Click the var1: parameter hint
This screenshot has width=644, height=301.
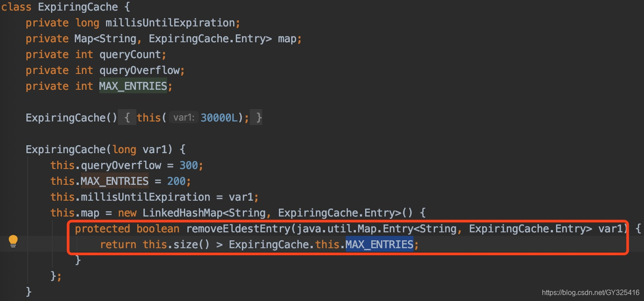pyautogui.click(x=184, y=118)
